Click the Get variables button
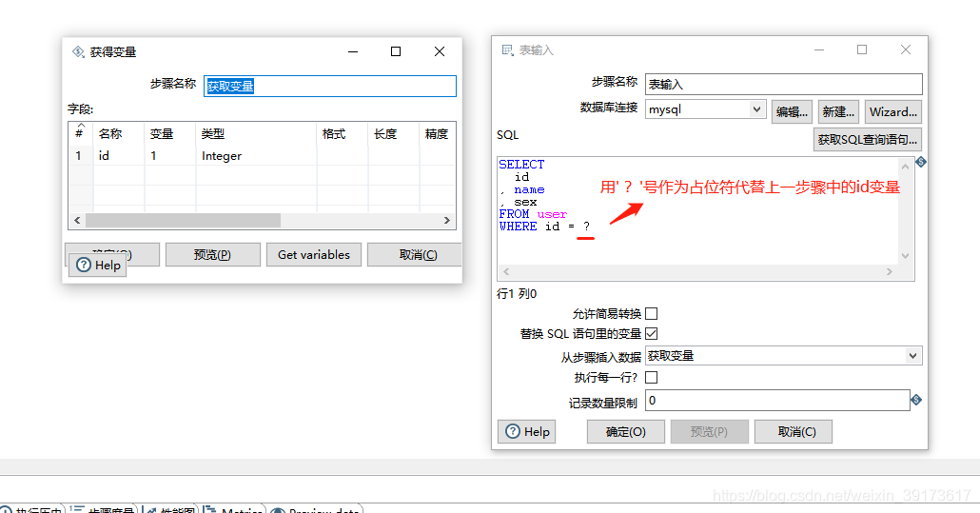This screenshot has width=980, height=513. coord(314,255)
